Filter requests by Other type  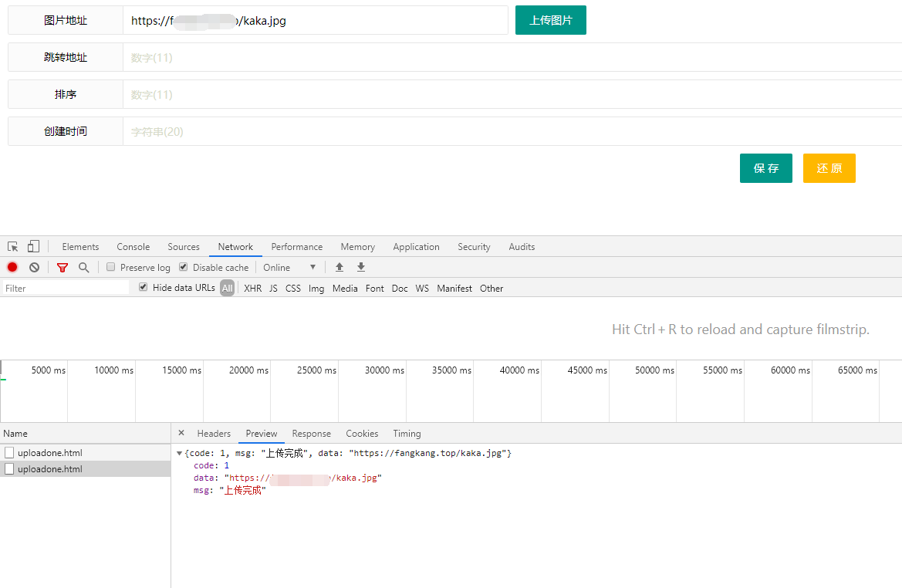(x=492, y=289)
